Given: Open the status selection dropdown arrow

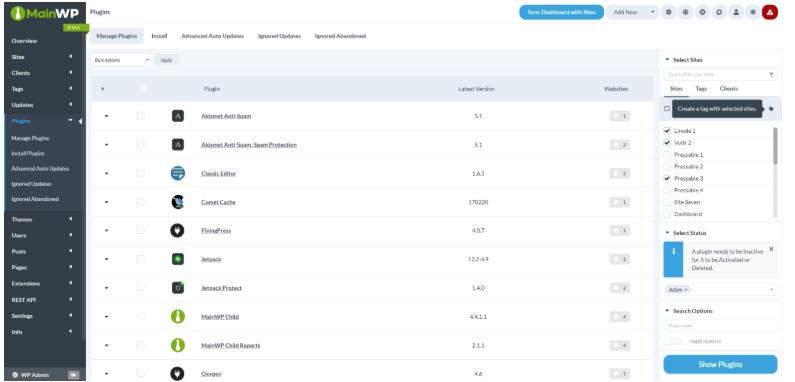Looking at the screenshot, I should pyautogui.click(x=772, y=290).
